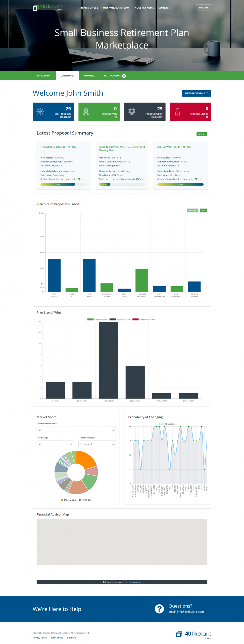
Task: Click Privacy Policy footer link
Action: coord(40,637)
